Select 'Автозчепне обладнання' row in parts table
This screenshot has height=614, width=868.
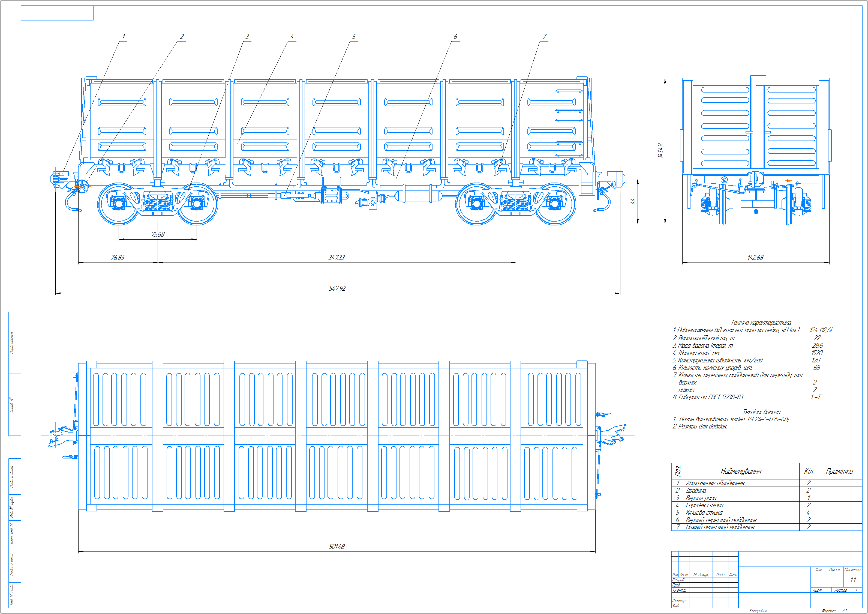715,483
